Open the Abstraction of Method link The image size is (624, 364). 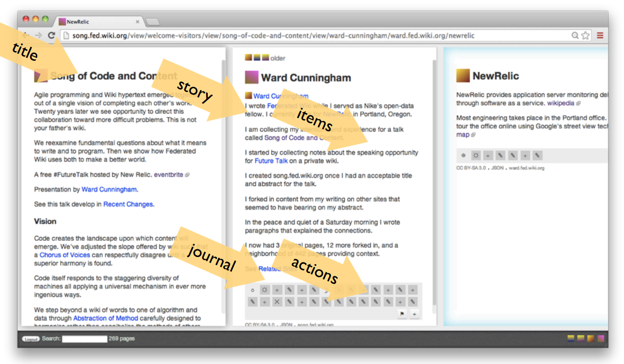(x=106, y=318)
